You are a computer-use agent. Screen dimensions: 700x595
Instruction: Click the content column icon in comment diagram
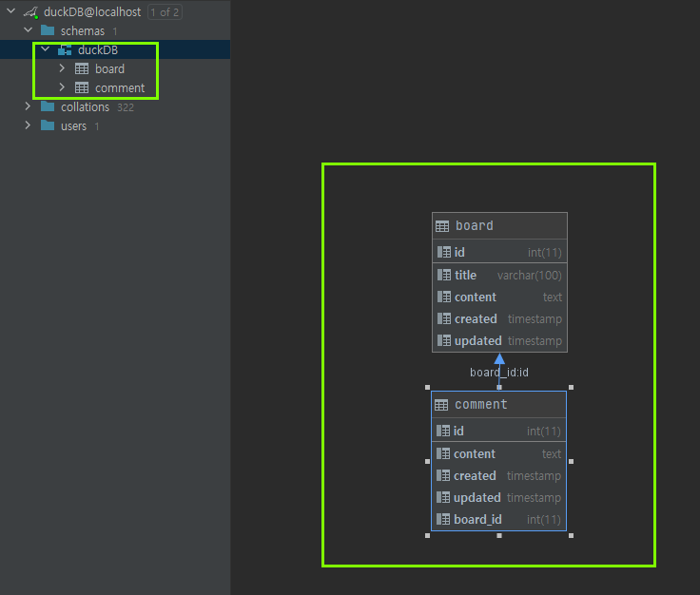[x=443, y=453]
